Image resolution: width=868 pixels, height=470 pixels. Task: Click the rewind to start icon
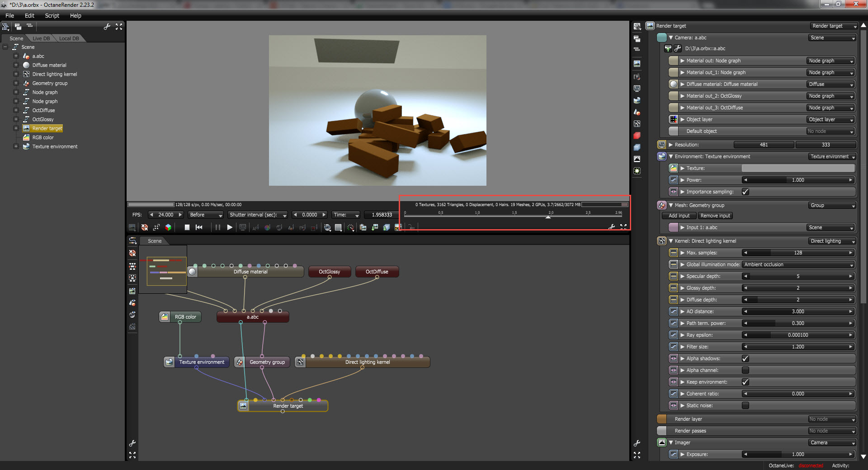pyautogui.click(x=199, y=227)
